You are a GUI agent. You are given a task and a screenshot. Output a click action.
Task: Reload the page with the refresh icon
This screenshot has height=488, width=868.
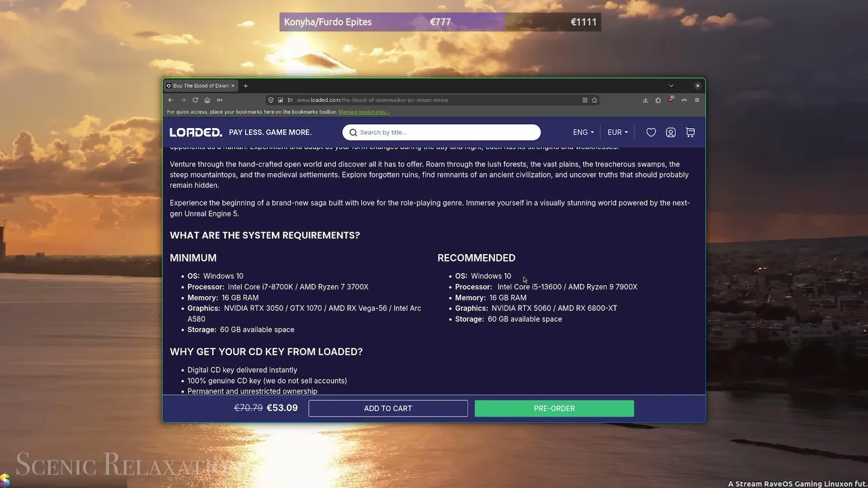point(195,100)
